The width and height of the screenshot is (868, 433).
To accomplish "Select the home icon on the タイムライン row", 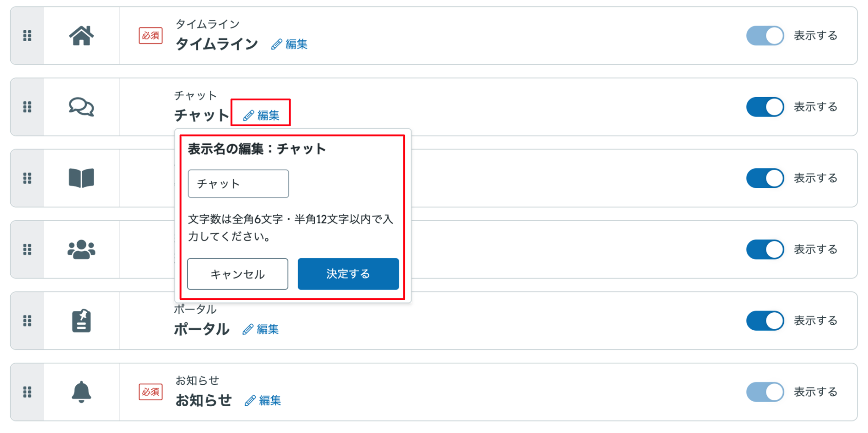I will point(81,36).
